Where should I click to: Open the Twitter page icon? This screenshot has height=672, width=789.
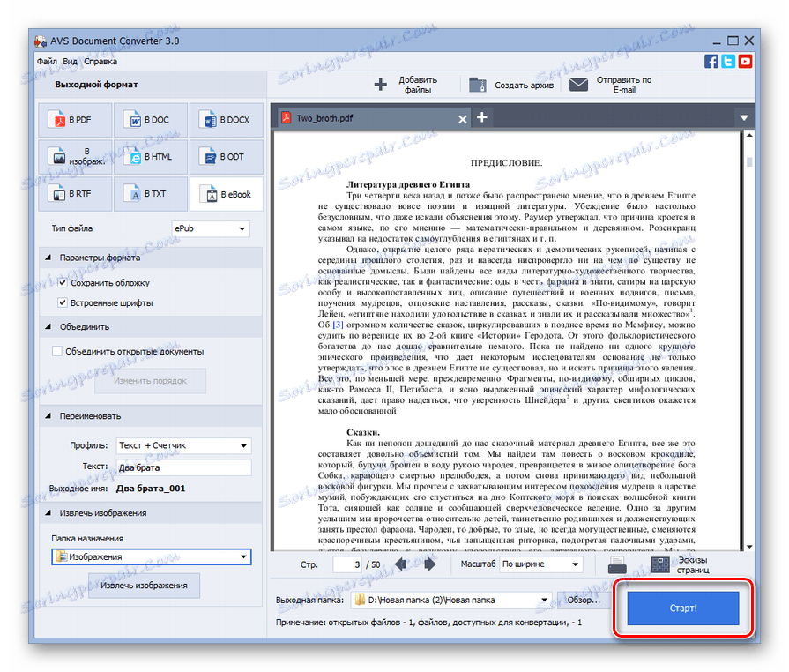point(728,62)
